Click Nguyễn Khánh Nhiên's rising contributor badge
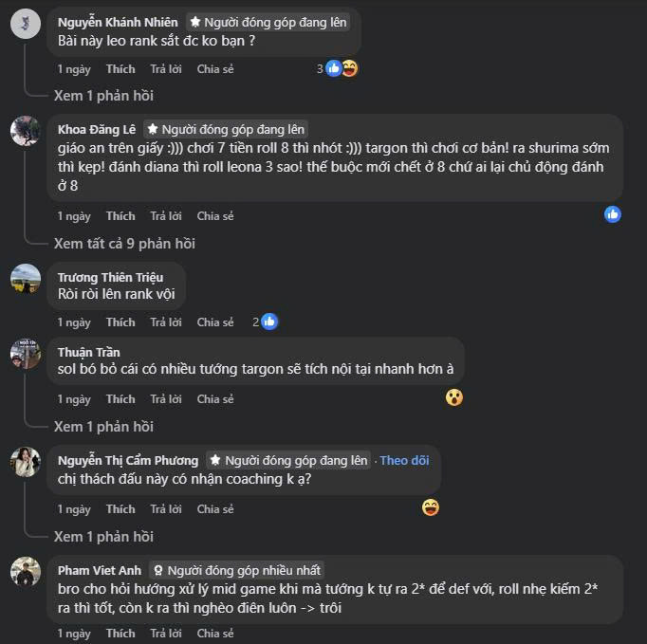This screenshot has width=647, height=644. [x=268, y=22]
